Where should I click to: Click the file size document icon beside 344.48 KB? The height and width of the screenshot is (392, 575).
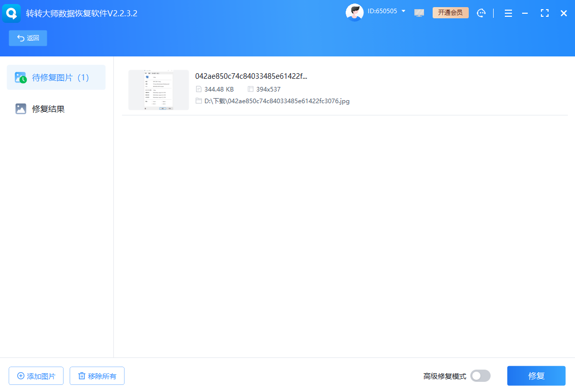(199, 88)
